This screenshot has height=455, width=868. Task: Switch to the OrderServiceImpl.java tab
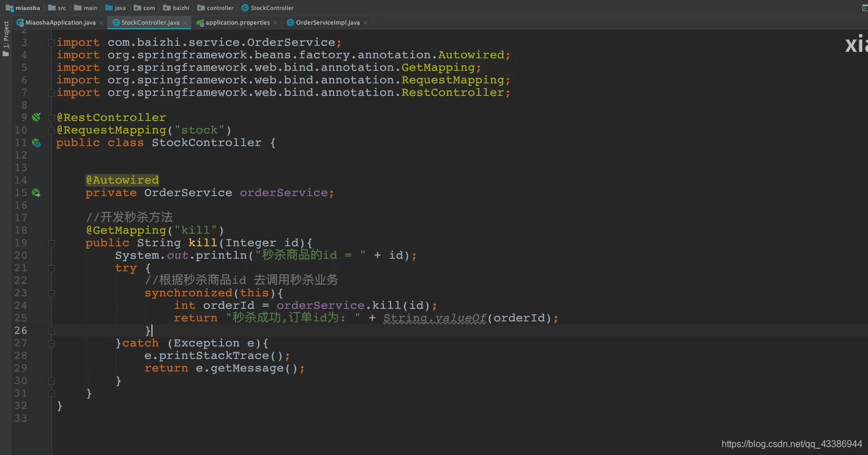coord(327,22)
